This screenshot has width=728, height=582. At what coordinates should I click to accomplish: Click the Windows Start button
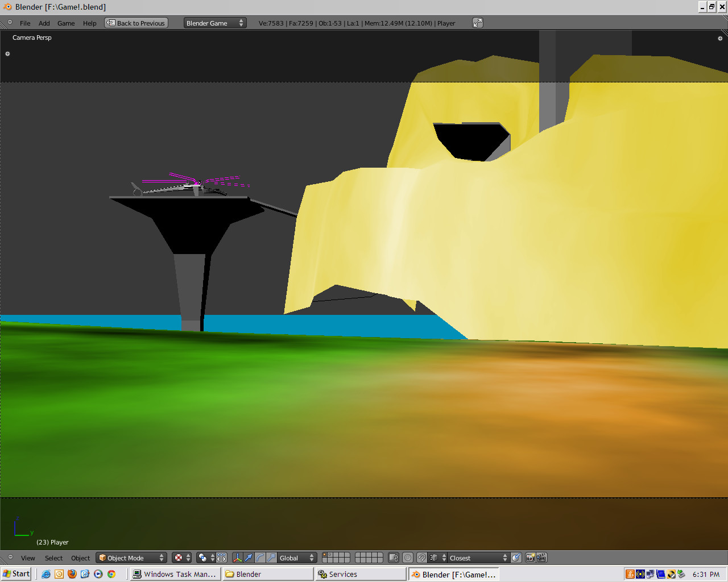point(16,574)
